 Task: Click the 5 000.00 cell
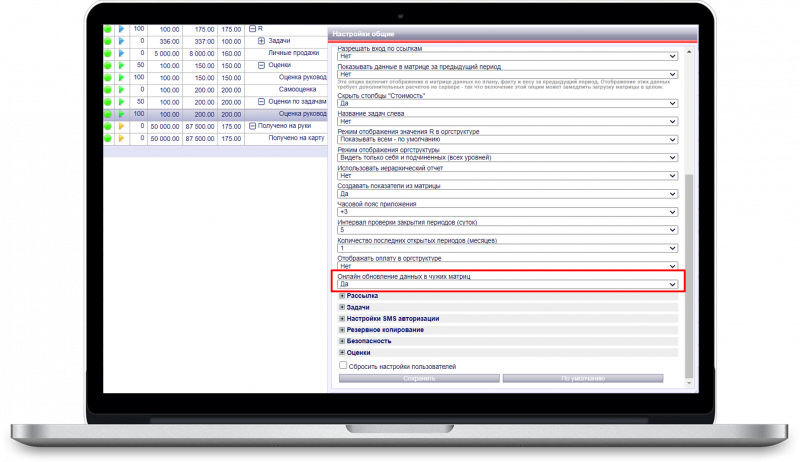[x=166, y=54]
